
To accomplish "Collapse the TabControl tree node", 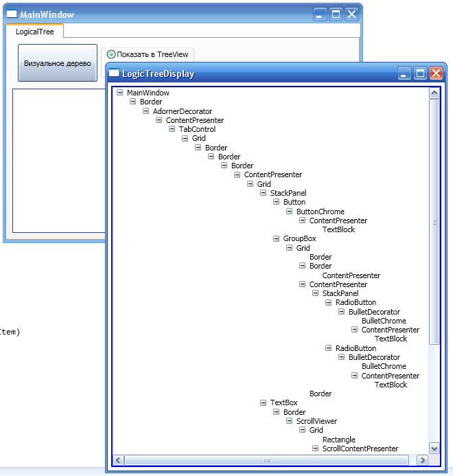I will pos(172,129).
